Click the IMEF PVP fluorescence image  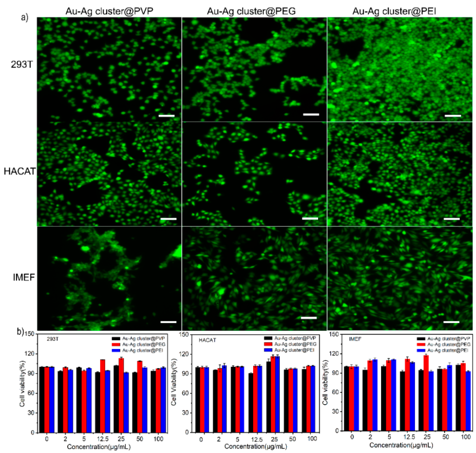pos(109,278)
